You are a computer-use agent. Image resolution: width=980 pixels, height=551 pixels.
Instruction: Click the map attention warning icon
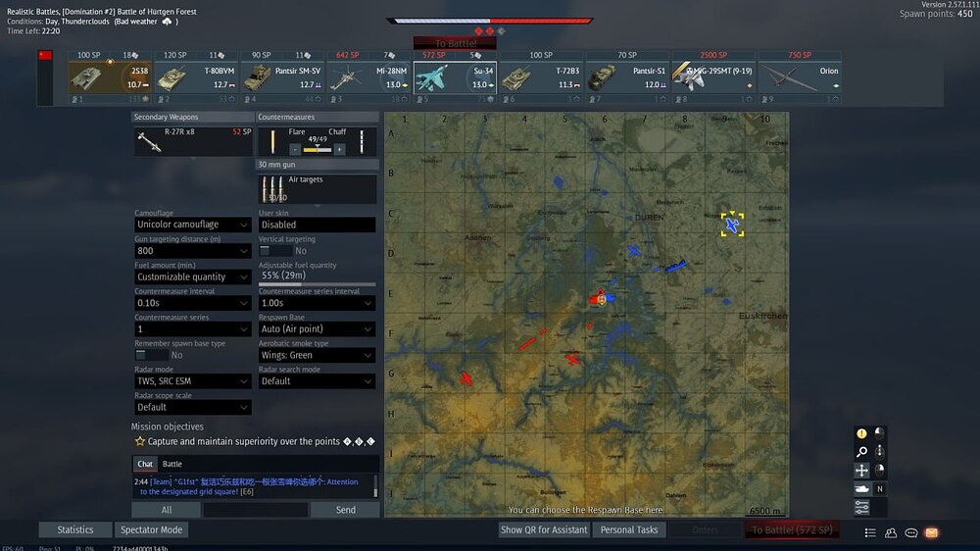coord(861,432)
